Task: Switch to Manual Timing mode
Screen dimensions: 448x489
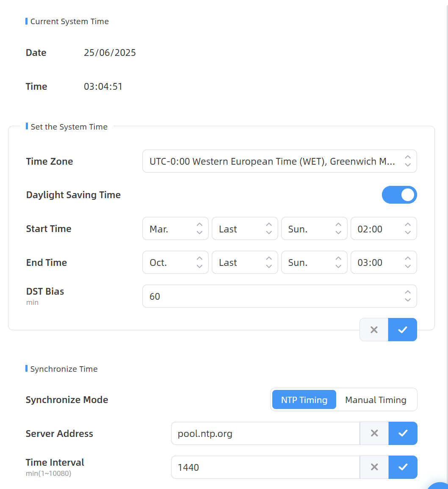Action: pos(376,400)
